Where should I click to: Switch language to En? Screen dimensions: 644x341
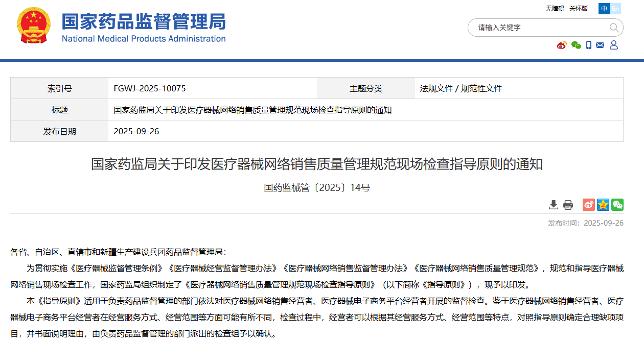pos(615,9)
